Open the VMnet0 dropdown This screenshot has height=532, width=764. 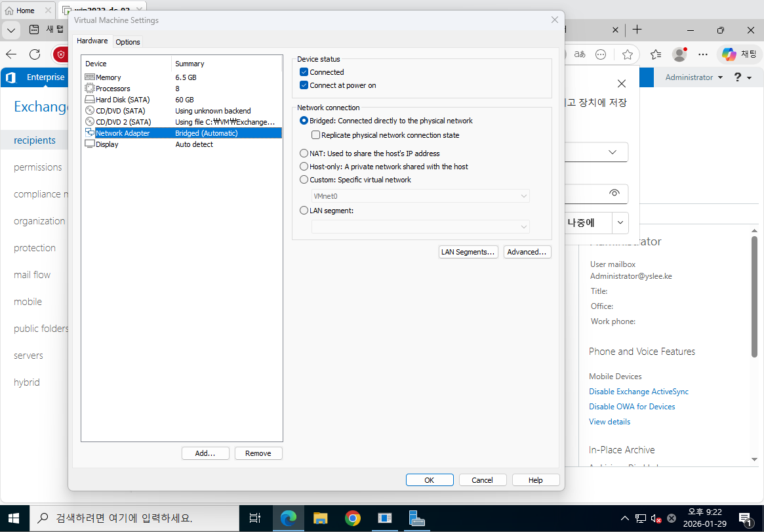click(420, 196)
